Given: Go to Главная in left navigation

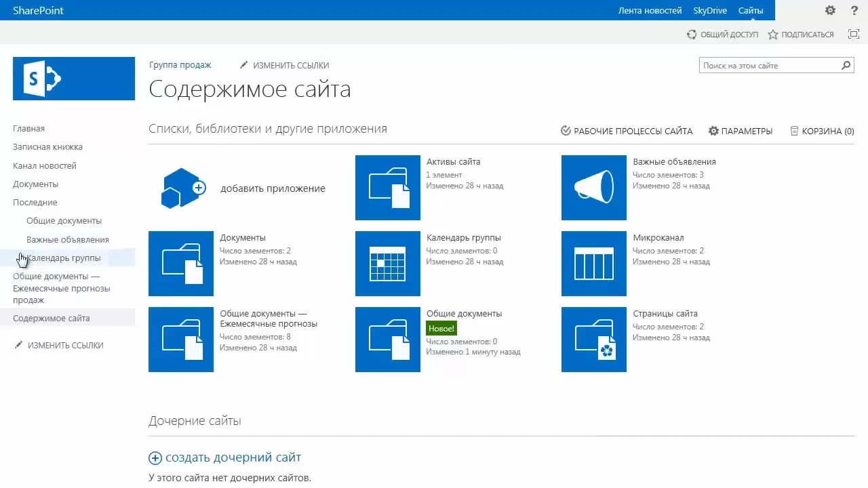Looking at the screenshot, I should (28, 128).
